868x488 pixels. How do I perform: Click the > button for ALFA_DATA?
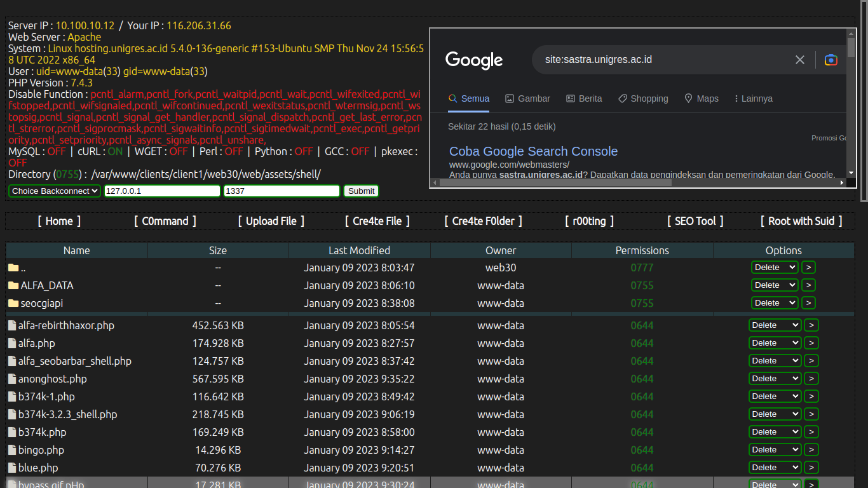(x=808, y=285)
